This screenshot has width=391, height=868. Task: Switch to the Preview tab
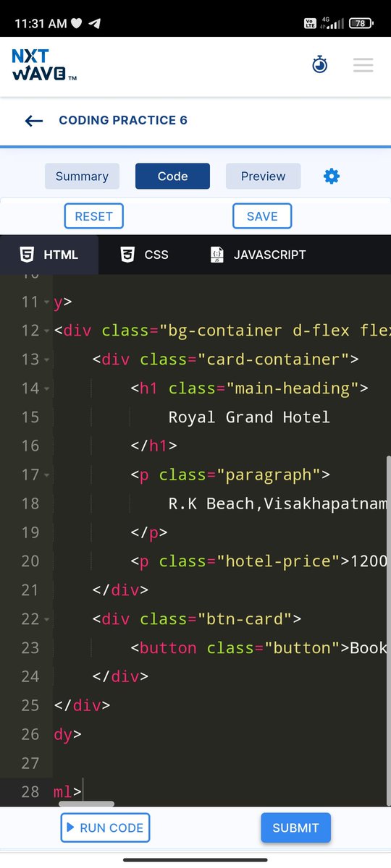coord(263,176)
